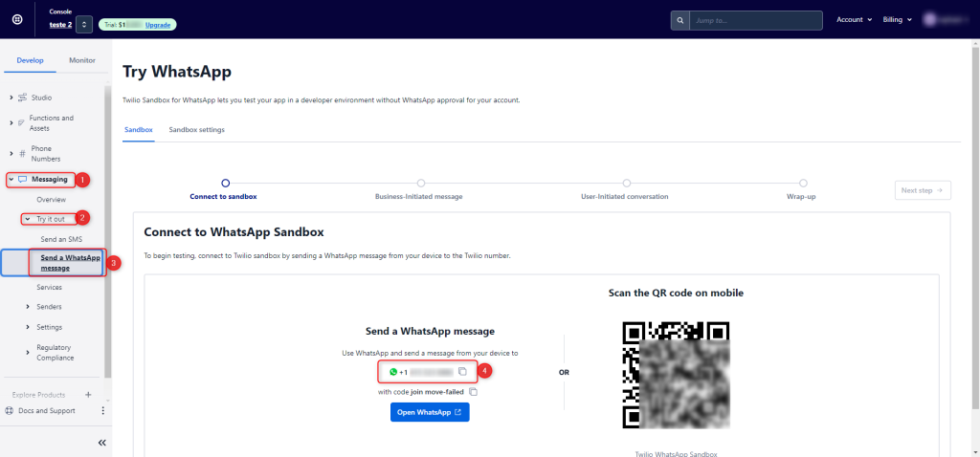Click the Messaging chat bubble icon

click(x=23, y=180)
